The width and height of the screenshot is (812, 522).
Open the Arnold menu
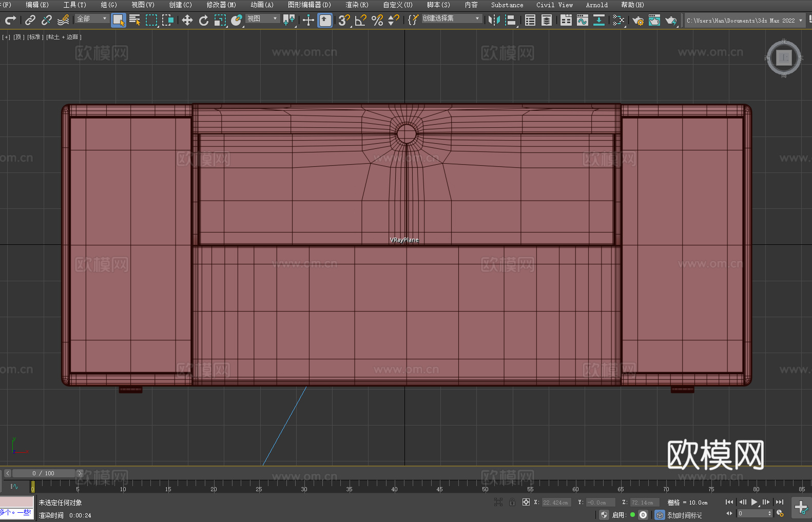point(597,5)
